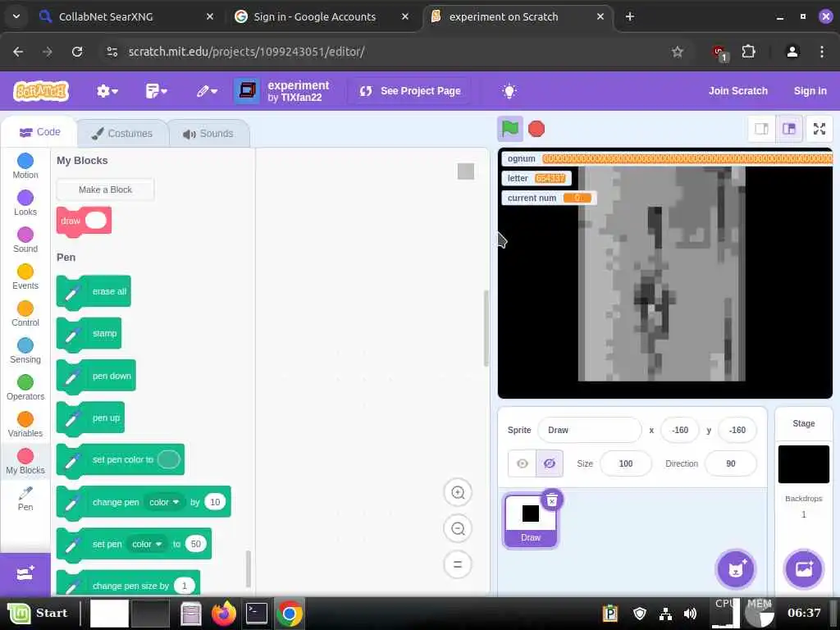840x630 pixels.
Task: Click the Add Extension button
Action: pyautogui.click(x=25, y=574)
